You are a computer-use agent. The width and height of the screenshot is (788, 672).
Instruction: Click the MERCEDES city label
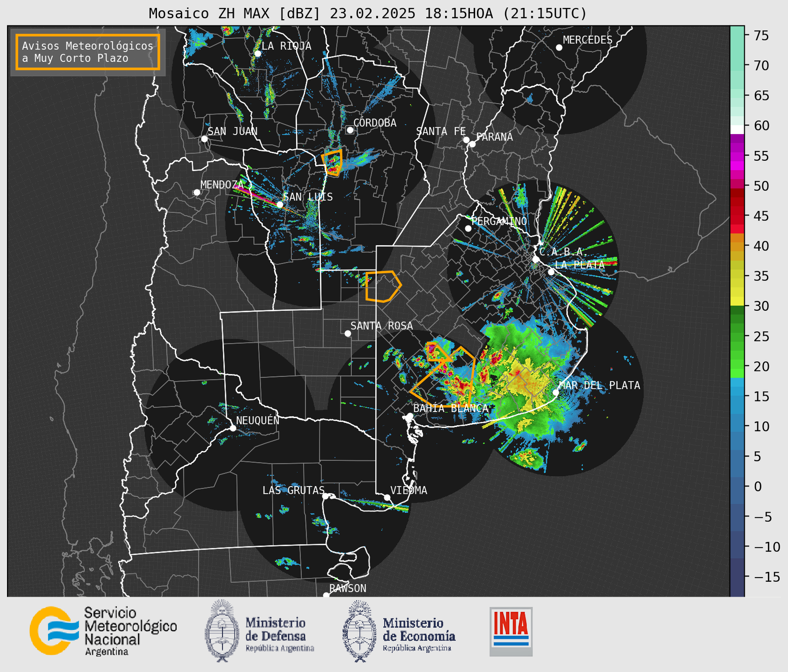pos(588,40)
